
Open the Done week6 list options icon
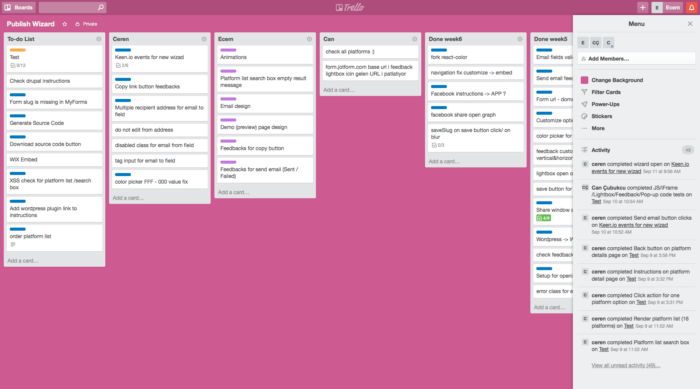click(520, 39)
